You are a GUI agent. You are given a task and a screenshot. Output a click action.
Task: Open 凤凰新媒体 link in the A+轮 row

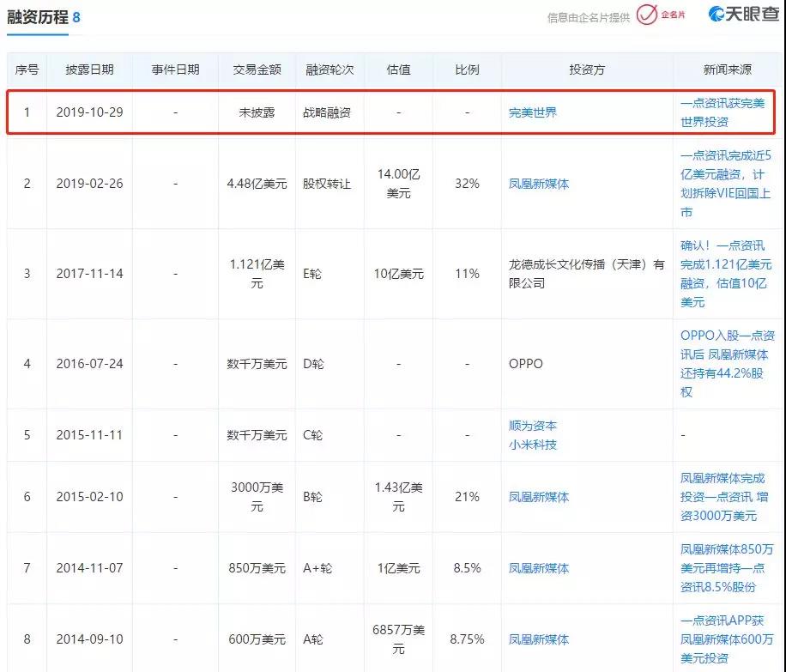(539, 567)
